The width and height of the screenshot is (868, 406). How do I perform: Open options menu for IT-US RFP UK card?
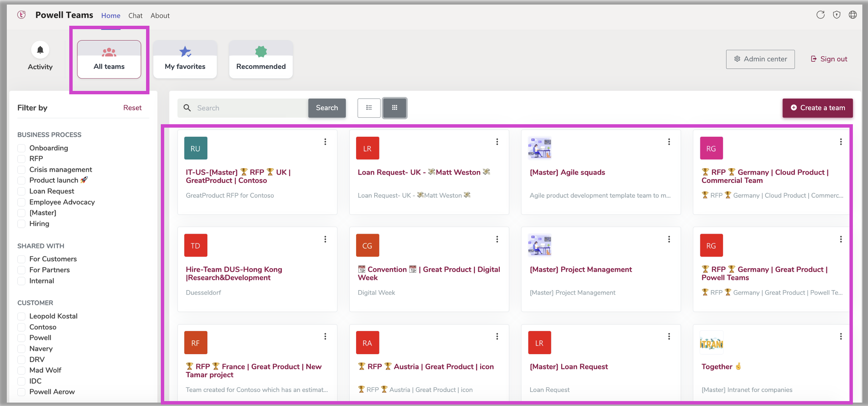(325, 142)
